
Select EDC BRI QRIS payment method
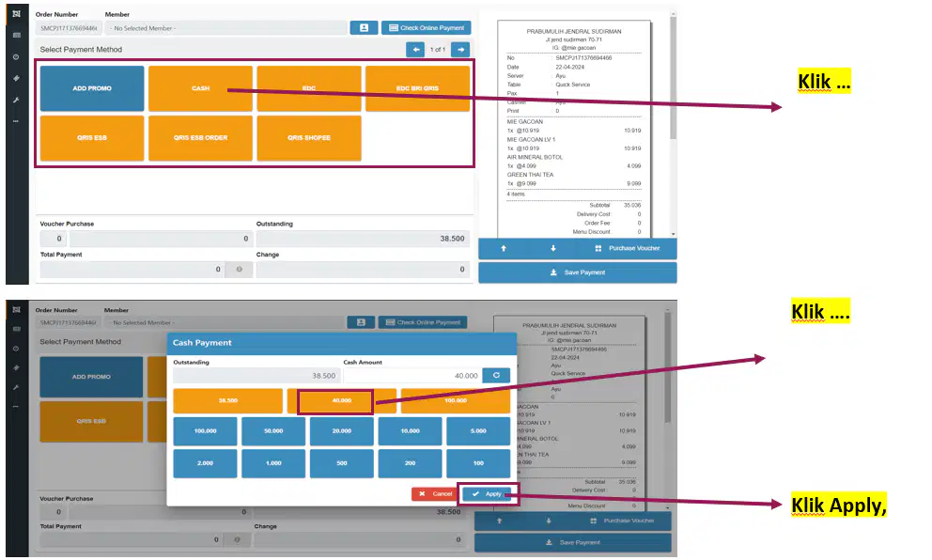[417, 88]
